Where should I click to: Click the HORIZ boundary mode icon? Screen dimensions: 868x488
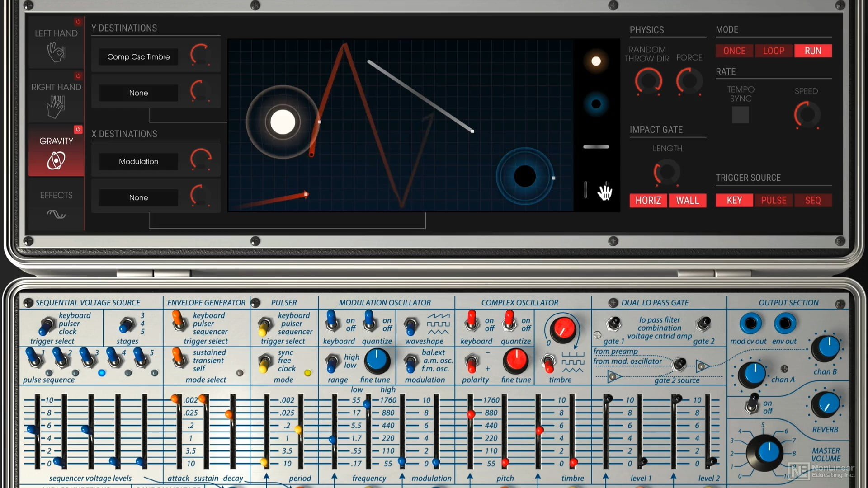point(648,200)
